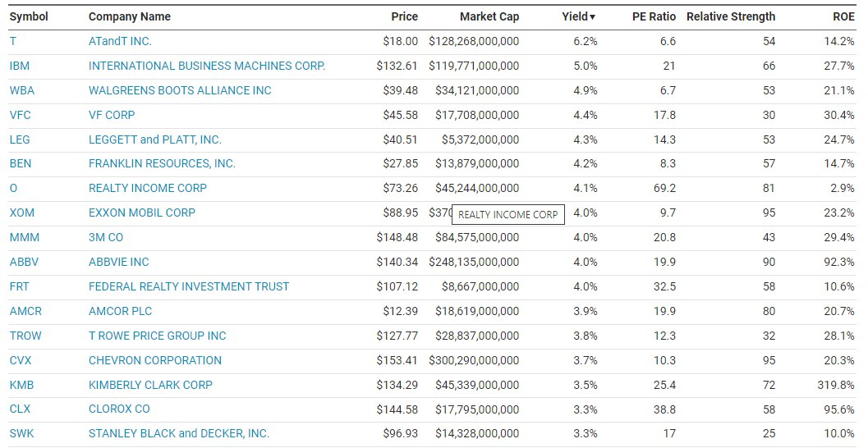Image resolution: width=868 pixels, height=448 pixels.
Task: Open CHEVRON CORPORATION company link
Action: coord(155,360)
